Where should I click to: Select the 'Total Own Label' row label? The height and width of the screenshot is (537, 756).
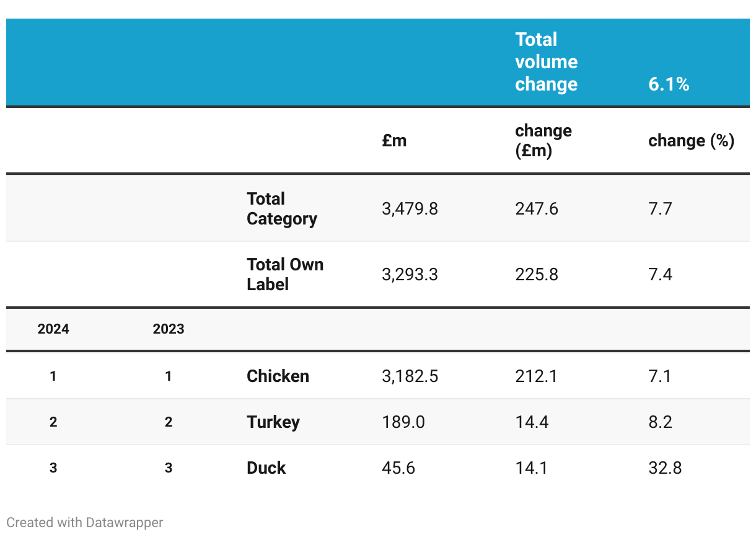(285, 275)
